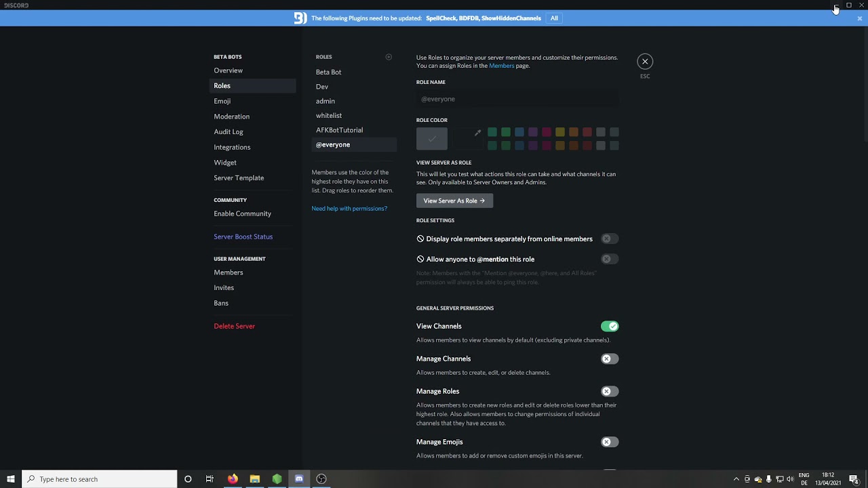The image size is (868, 488).
Task: Follow the Members page link in description
Action: click(501, 66)
